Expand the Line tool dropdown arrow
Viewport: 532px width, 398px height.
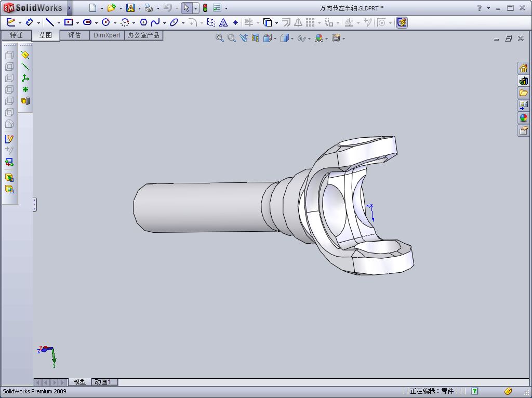click(59, 23)
